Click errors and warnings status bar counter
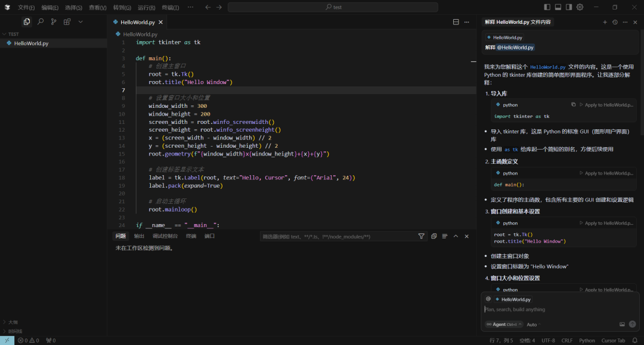This screenshot has width=644, height=345. click(29, 340)
